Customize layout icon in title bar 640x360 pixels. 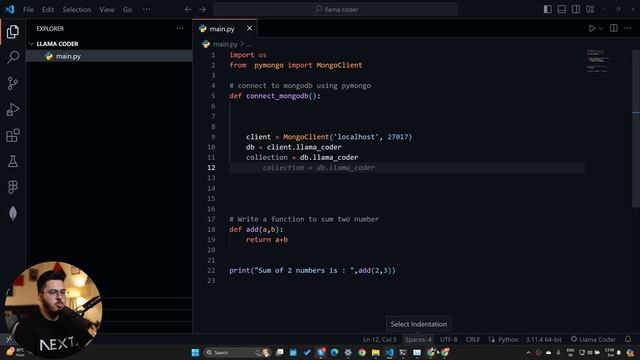590,9
